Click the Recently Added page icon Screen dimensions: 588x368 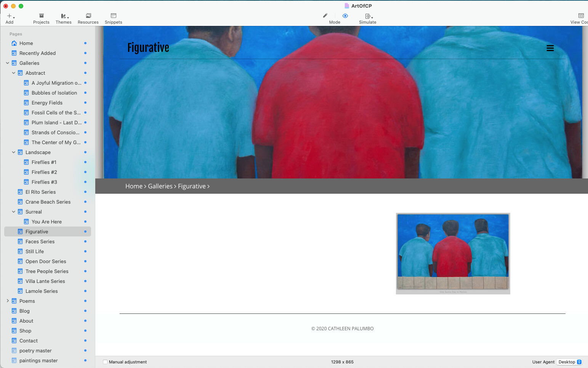tap(14, 53)
